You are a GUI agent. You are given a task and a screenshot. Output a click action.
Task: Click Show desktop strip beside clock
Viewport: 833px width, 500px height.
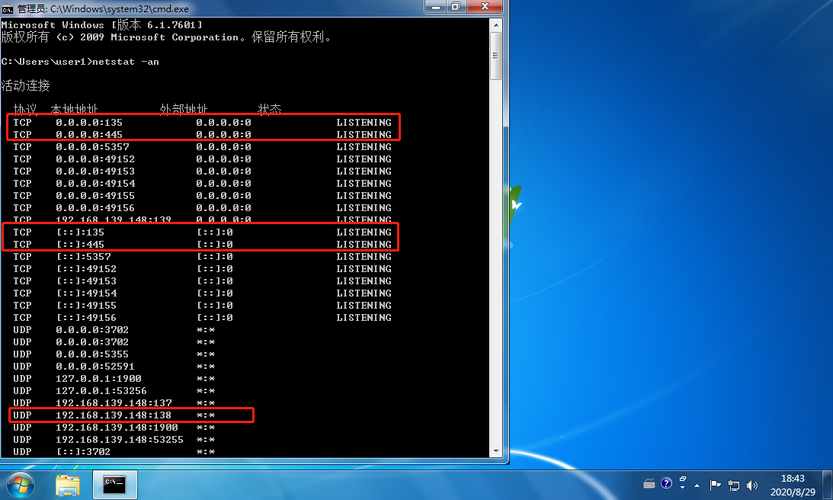827,485
